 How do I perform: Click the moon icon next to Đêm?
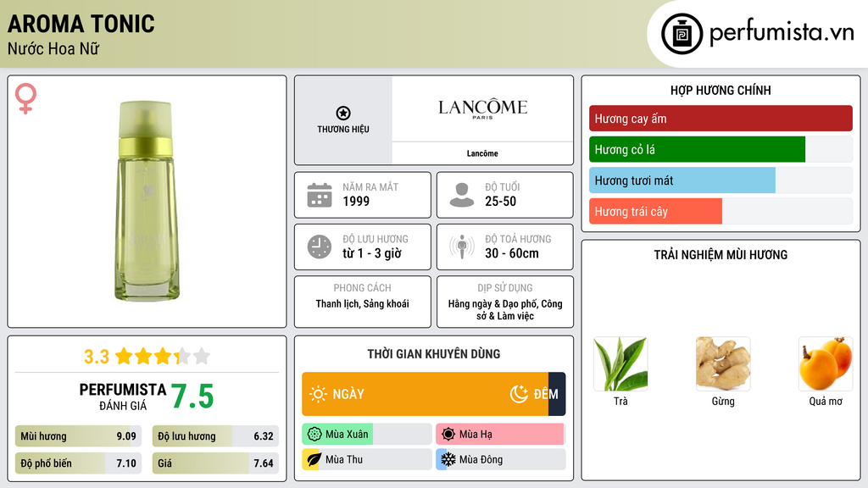[519, 394]
